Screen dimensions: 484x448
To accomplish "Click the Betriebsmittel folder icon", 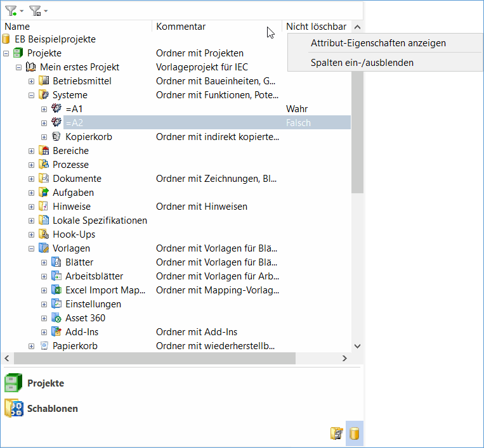I will tap(44, 81).
